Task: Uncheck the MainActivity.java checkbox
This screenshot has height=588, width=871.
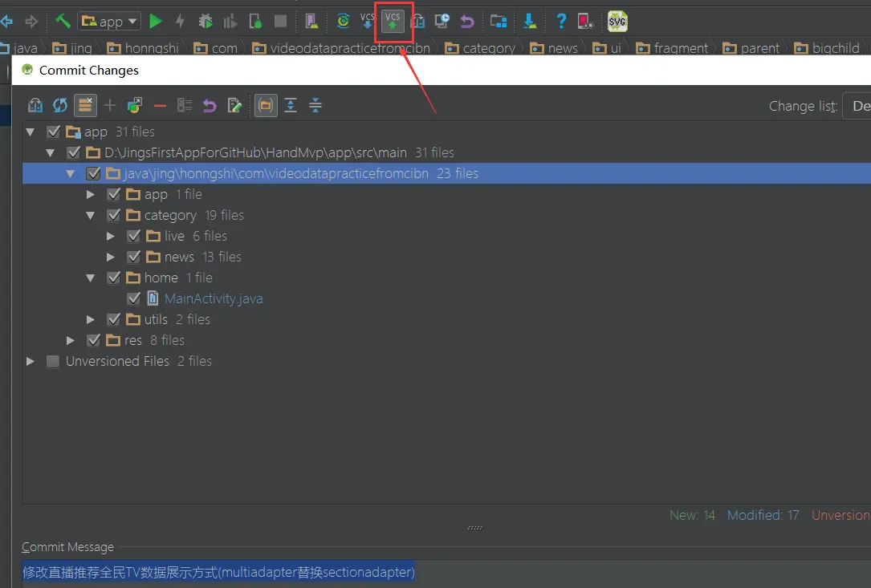Action: [x=134, y=298]
